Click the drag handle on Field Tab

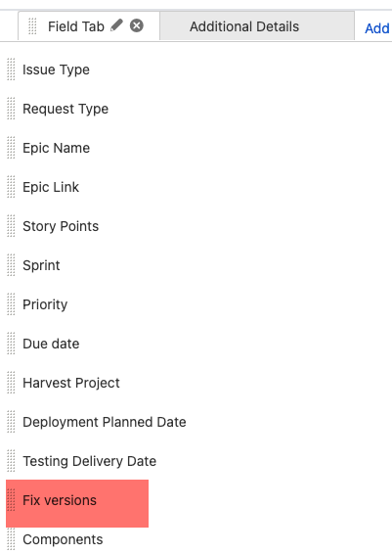(32, 26)
